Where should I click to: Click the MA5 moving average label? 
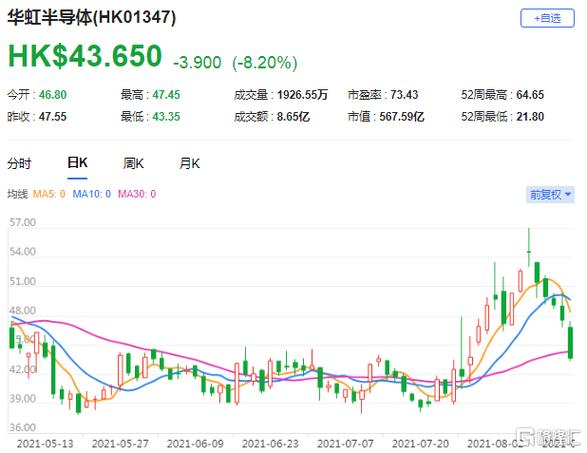click(x=49, y=194)
